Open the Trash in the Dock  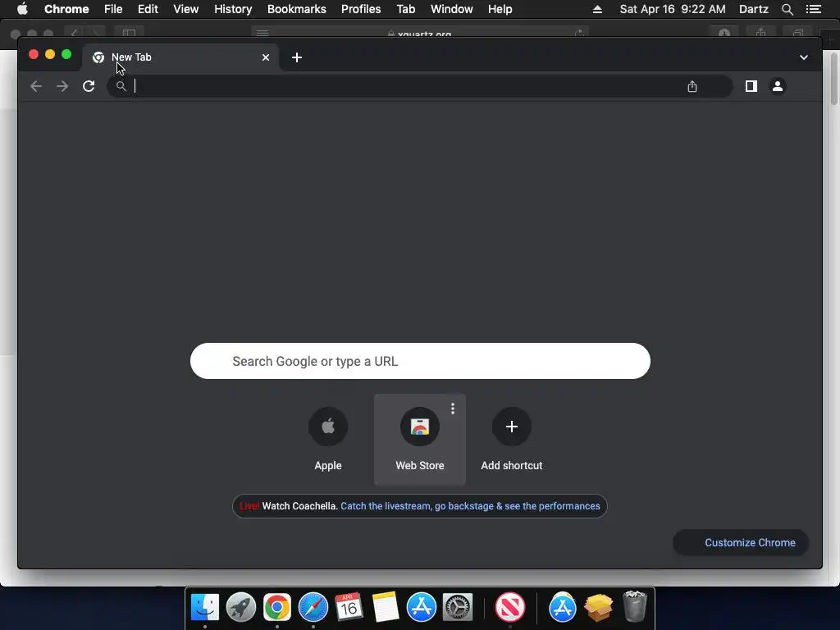point(635,606)
